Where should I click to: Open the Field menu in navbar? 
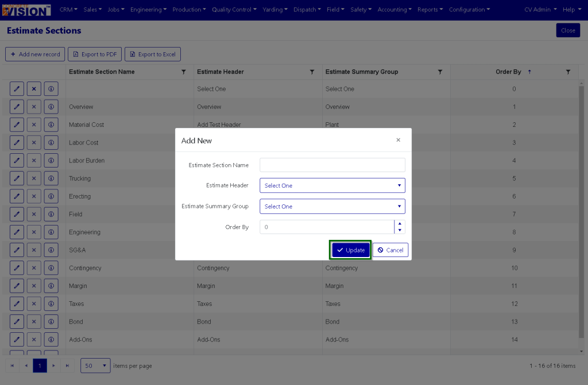pos(335,9)
